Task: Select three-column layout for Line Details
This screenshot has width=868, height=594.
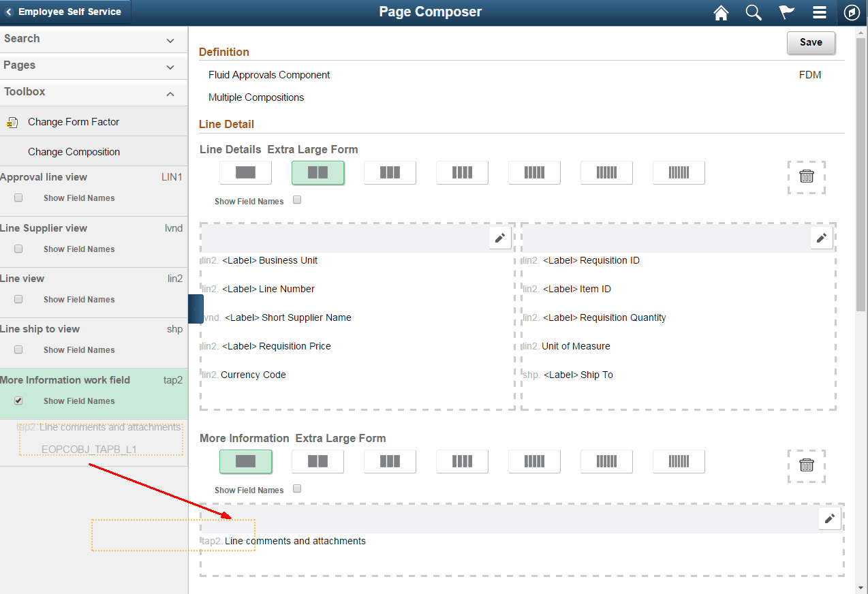Action: pyautogui.click(x=390, y=173)
